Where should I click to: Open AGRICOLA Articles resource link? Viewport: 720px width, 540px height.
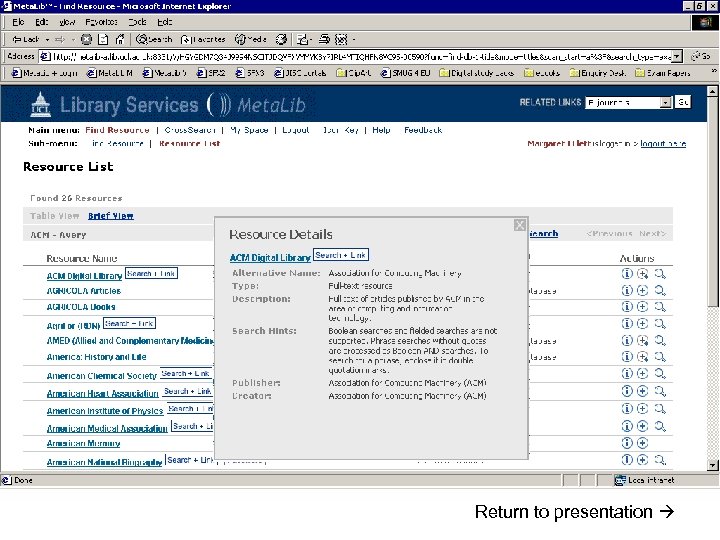(84, 291)
